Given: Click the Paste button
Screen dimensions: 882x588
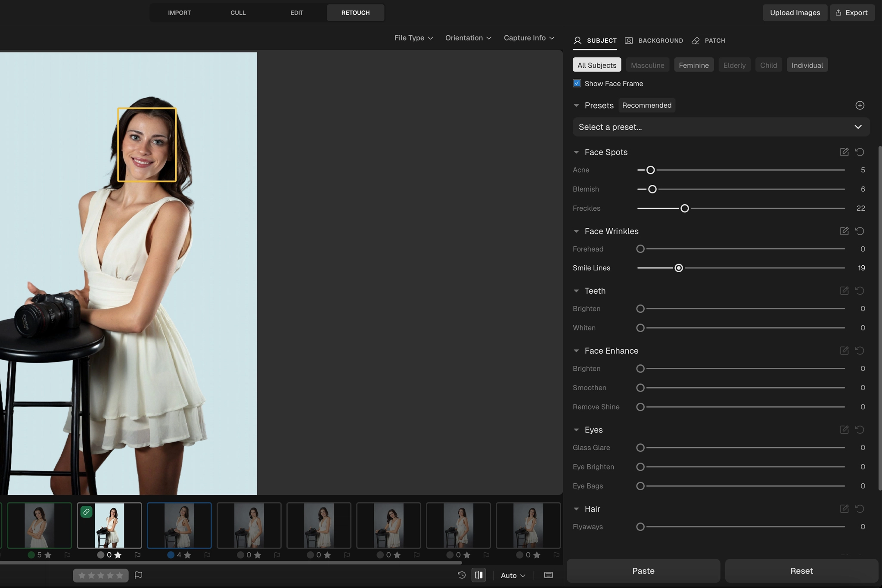Looking at the screenshot, I should [x=643, y=571].
